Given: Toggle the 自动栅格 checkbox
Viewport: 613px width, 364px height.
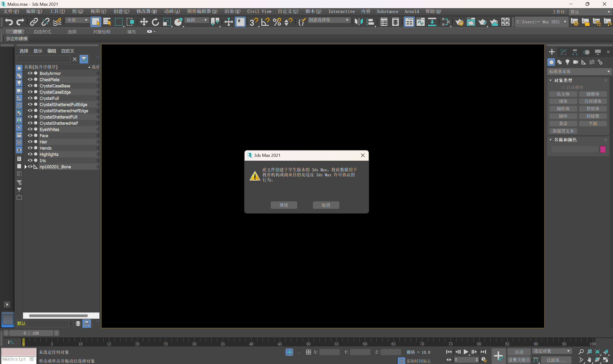Looking at the screenshot, I should 563,87.
